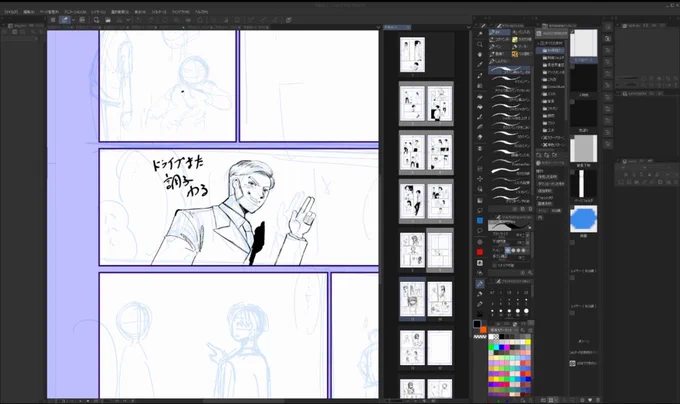Pick the magenta swatch in color set
This screenshot has width=680, height=404.
pos(507,347)
